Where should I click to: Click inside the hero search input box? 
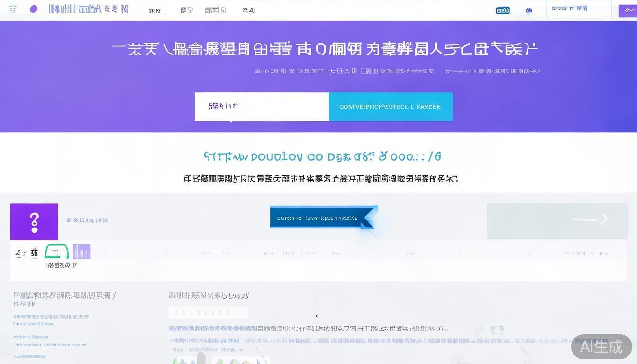tap(262, 107)
